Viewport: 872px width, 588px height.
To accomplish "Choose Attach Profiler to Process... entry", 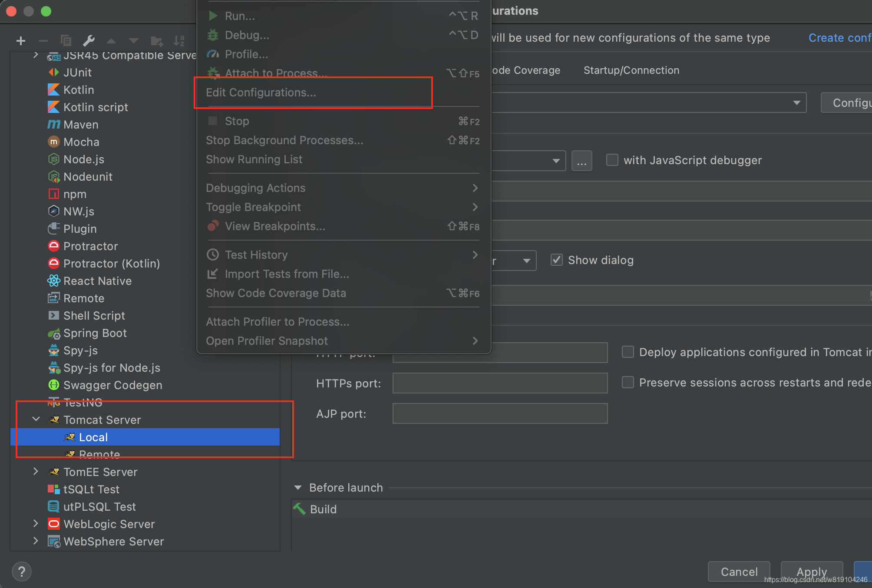I will pos(344,322).
